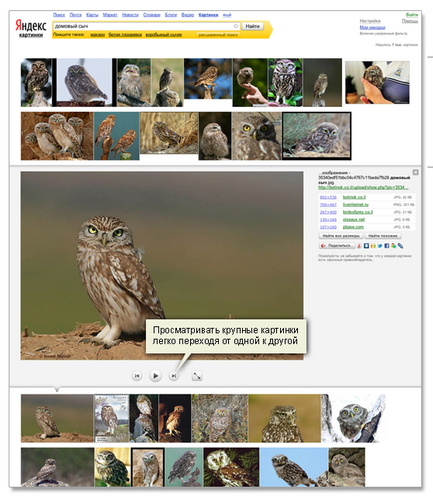Share image on Odnoklassniki
The height and width of the screenshot is (500, 433).
pos(373,246)
